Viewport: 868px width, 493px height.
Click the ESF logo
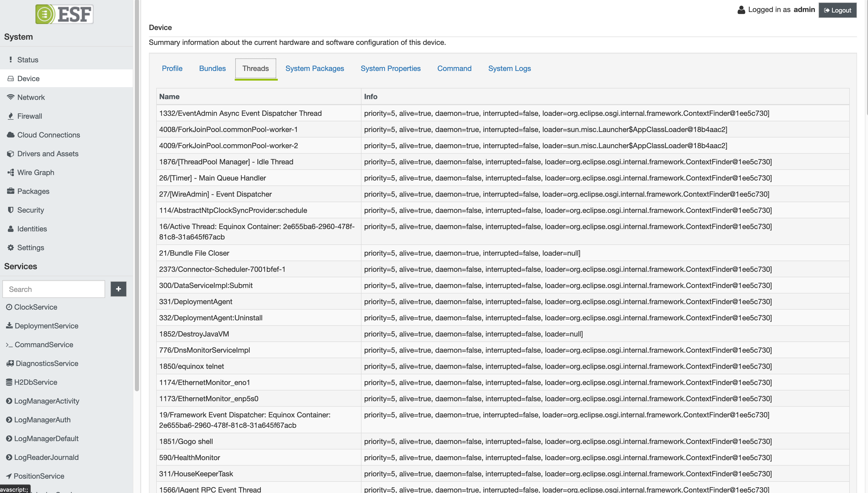click(x=64, y=14)
